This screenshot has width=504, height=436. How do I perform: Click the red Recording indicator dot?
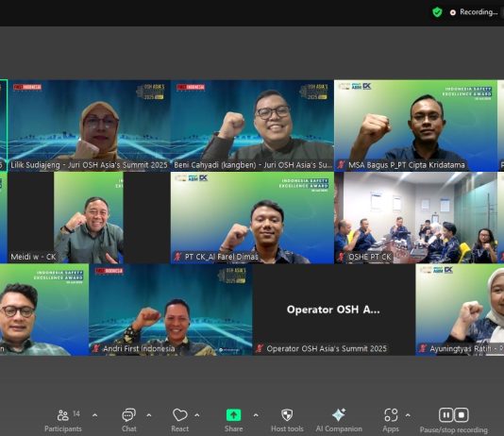click(x=453, y=12)
